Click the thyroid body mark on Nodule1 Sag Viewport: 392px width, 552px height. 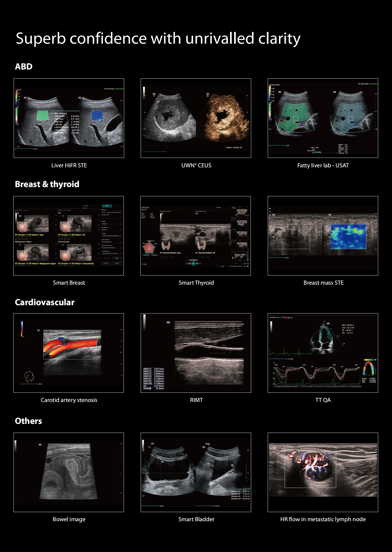click(x=166, y=245)
